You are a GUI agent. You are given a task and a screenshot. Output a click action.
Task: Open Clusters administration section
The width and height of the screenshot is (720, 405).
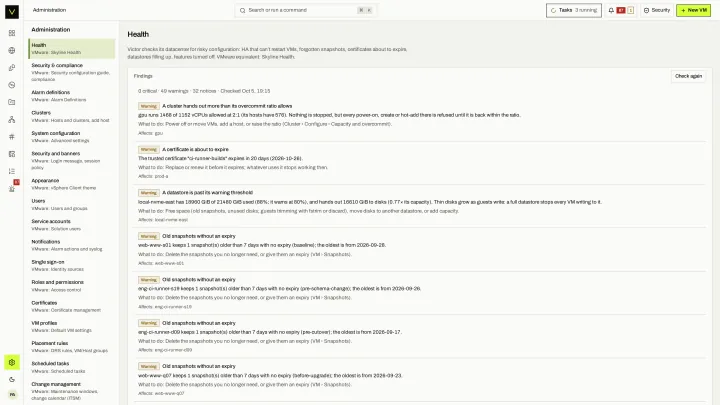coord(72,116)
